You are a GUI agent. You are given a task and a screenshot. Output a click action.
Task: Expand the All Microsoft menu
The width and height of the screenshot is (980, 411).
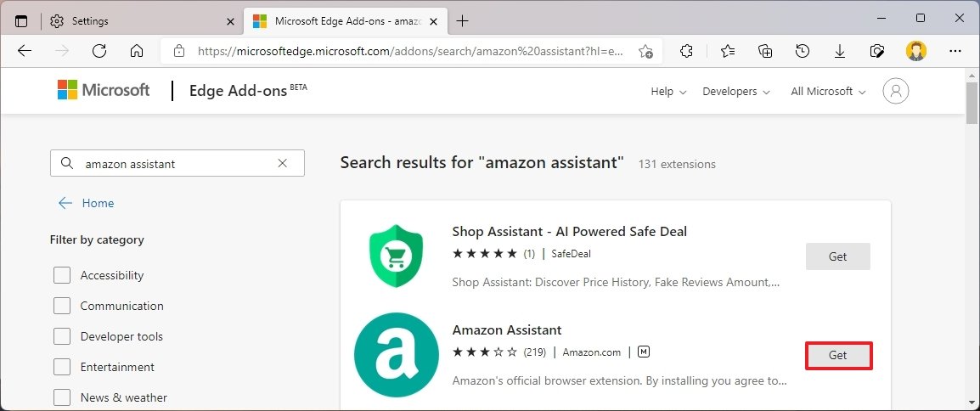(x=828, y=91)
